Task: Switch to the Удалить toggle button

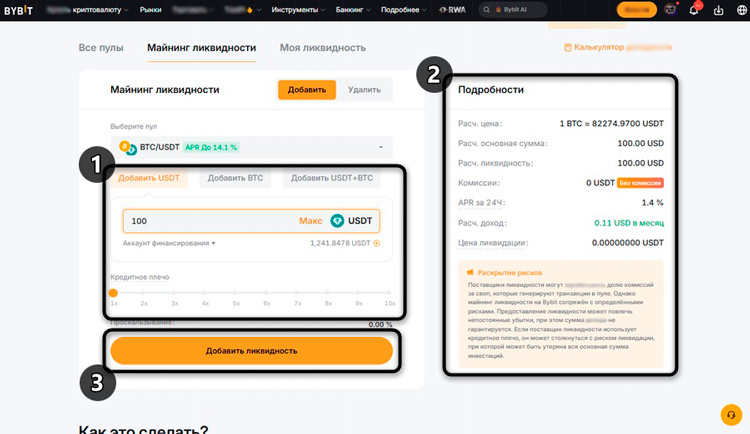Action: pyautogui.click(x=364, y=89)
